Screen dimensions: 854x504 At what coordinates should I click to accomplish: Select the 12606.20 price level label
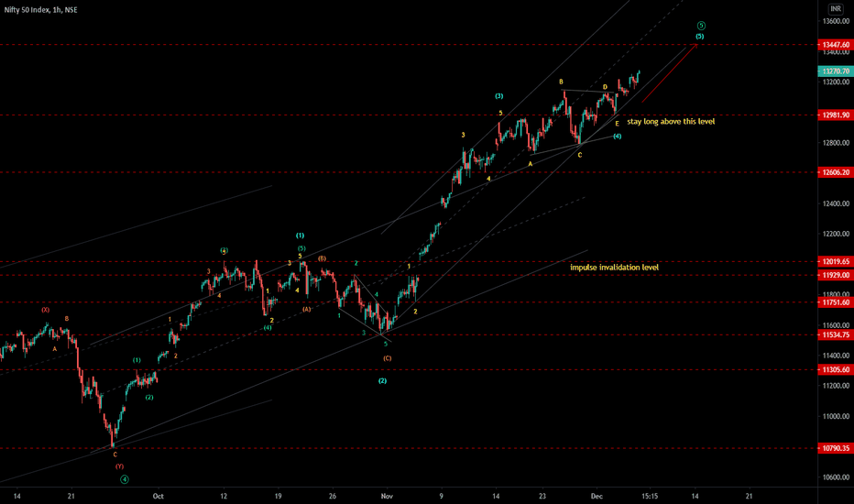pos(836,172)
